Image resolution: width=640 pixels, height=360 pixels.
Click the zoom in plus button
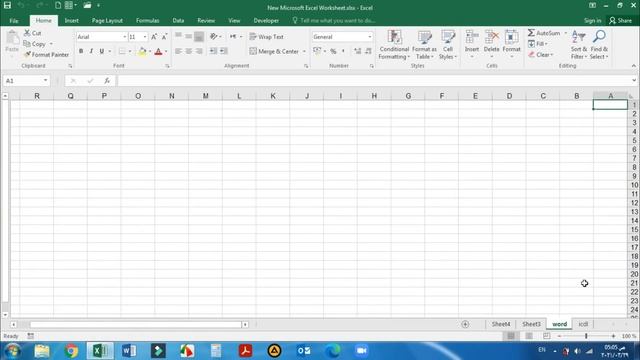tap(613, 336)
